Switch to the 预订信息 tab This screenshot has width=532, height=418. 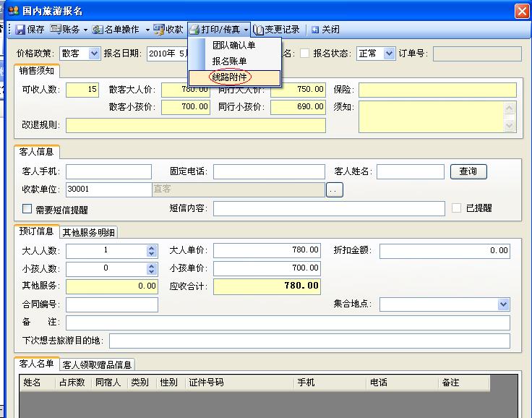coord(37,231)
